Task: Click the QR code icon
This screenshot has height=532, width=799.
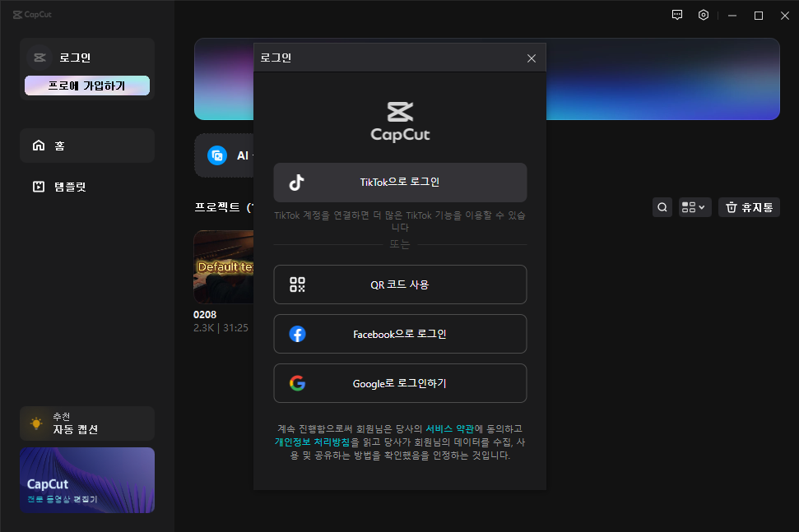Action: point(298,285)
